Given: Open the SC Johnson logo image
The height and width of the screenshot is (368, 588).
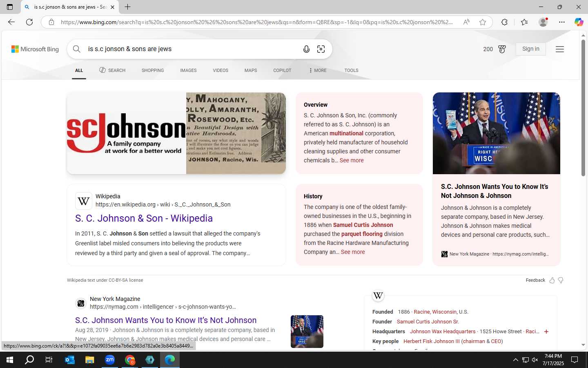Looking at the screenshot, I should 127,133.
